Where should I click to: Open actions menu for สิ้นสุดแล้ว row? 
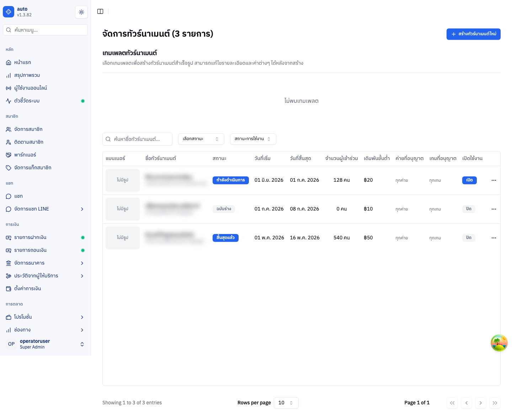(494, 238)
